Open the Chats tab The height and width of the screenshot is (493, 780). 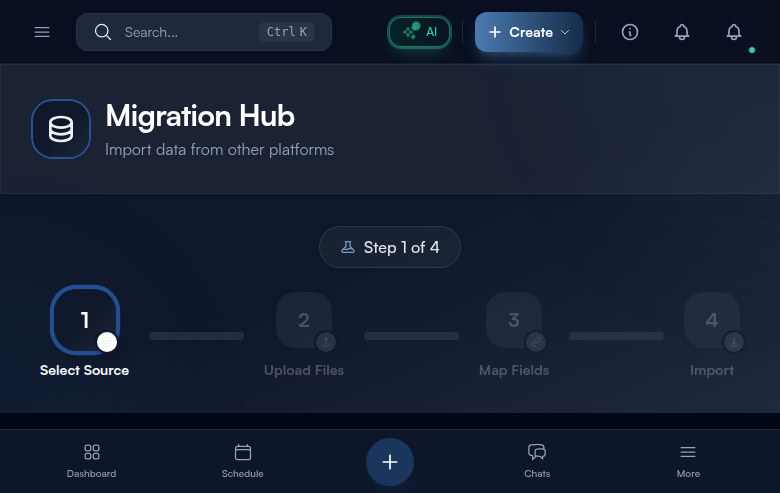tap(537, 461)
